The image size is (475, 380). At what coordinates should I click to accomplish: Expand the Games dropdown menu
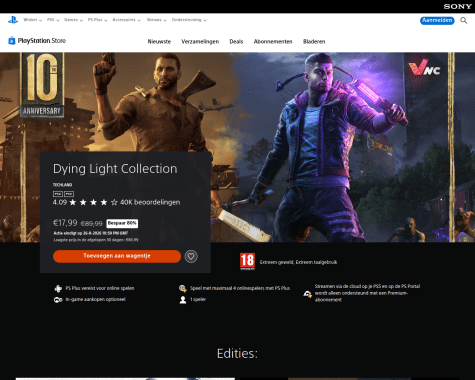(73, 20)
